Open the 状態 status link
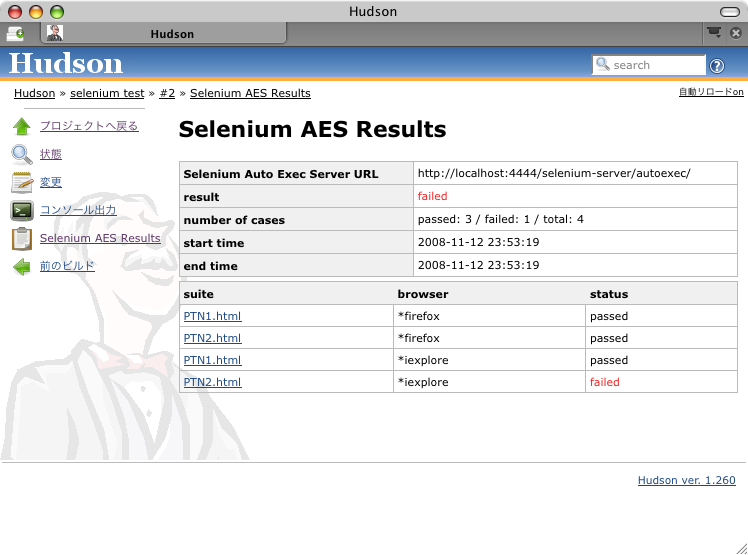 coord(51,154)
